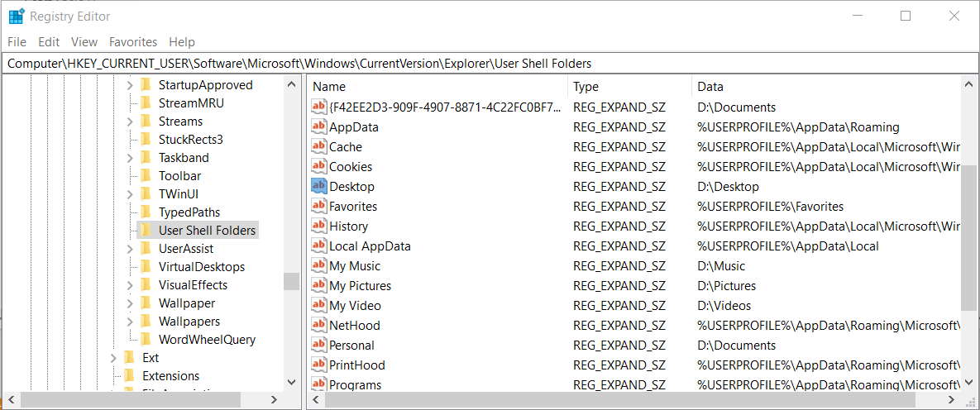Select the Cookies value's string icon
Image resolution: width=980 pixels, height=410 pixels.
[x=318, y=167]
